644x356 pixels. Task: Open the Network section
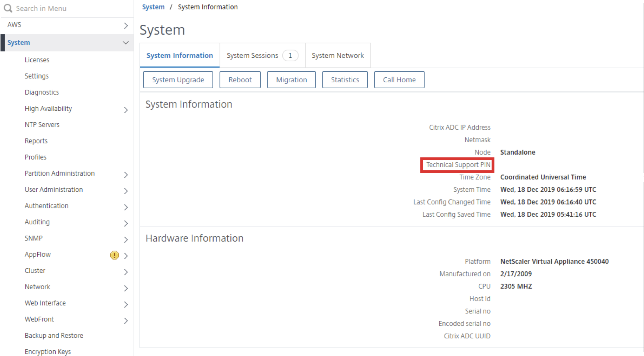click(37, 288)
